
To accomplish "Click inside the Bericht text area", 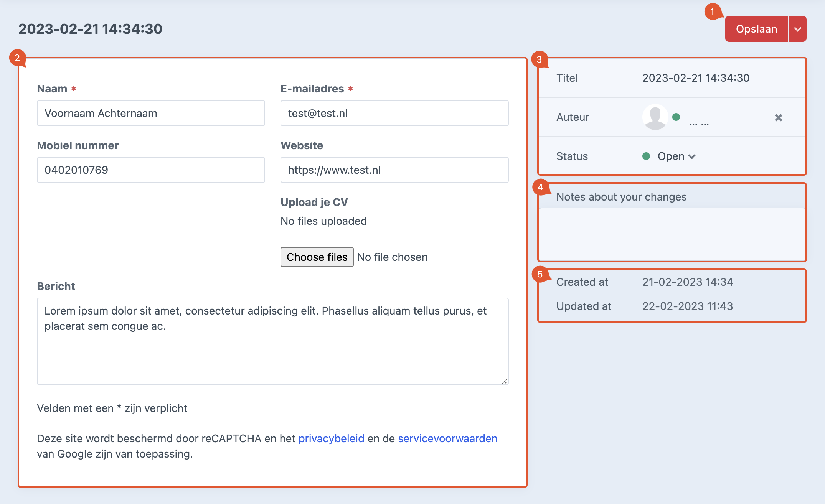I will 272,341.
